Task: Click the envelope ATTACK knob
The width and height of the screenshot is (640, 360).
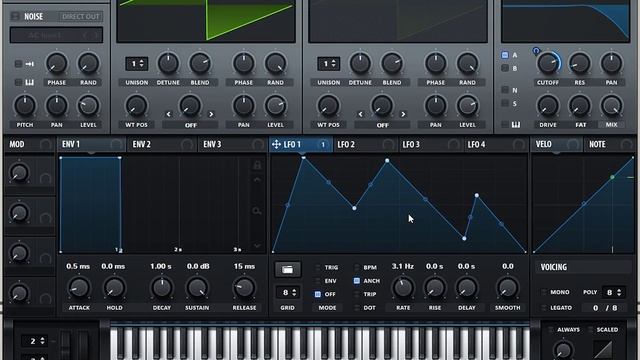Action: pos(79,288)
